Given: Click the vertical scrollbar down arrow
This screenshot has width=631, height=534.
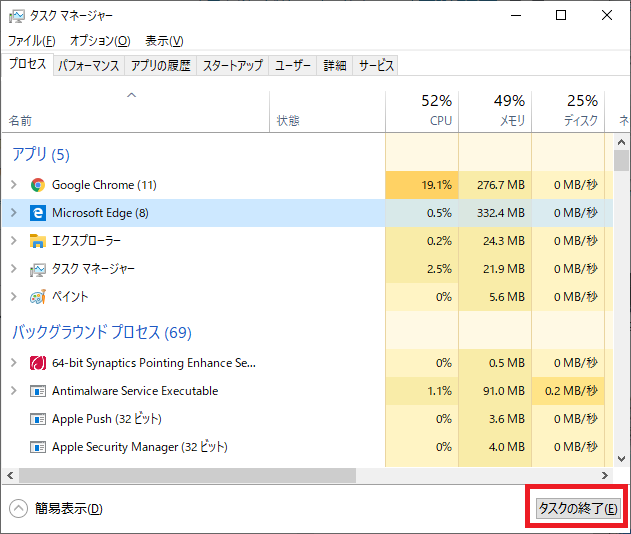Looking at the screenshot, I should coord(621,459).
